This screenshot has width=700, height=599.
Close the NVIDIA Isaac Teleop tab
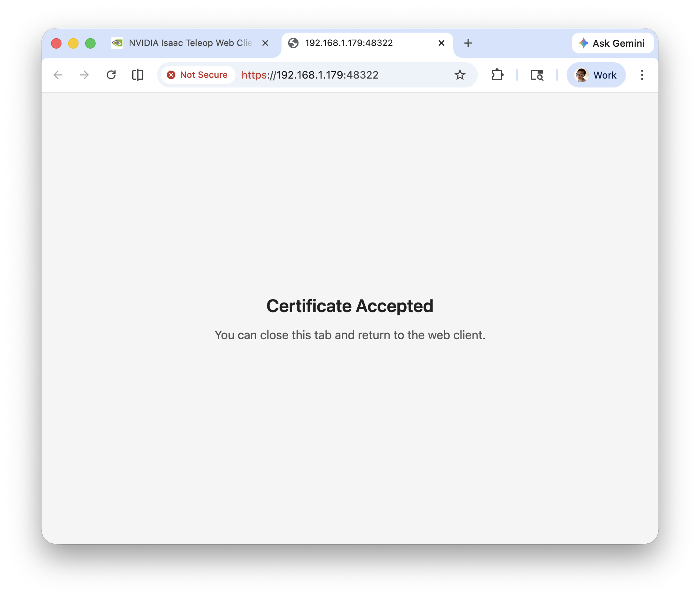click(x=265, y=43)
